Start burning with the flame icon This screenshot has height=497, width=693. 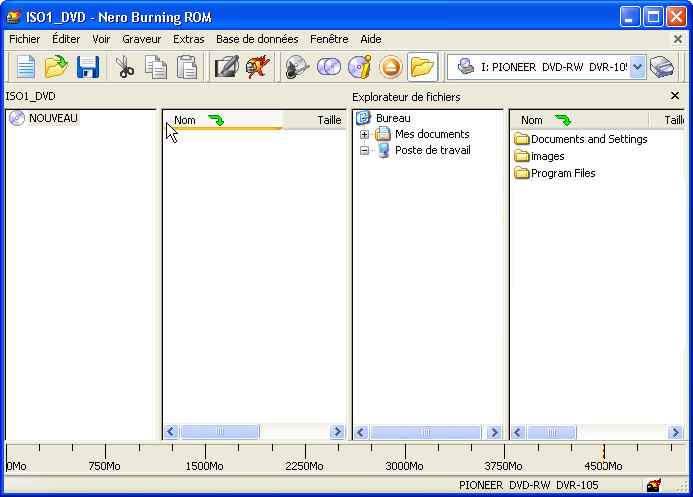(x=258, y=67)
